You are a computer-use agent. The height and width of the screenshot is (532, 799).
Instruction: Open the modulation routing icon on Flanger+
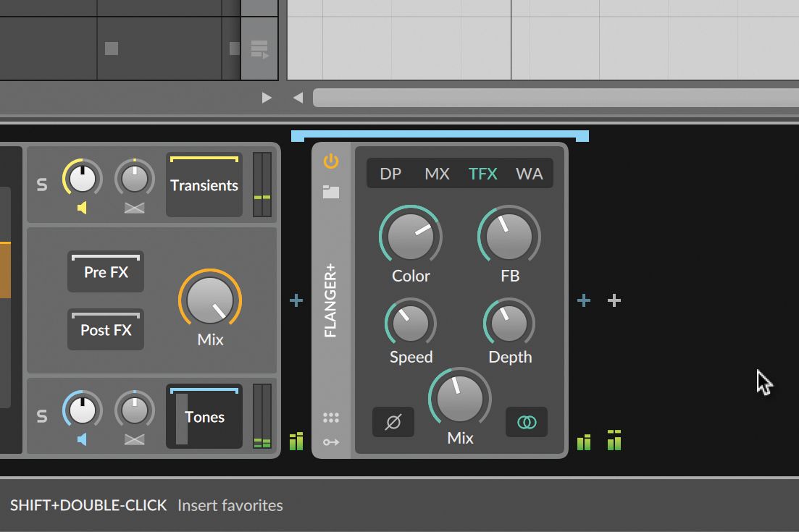pos(330,441)
